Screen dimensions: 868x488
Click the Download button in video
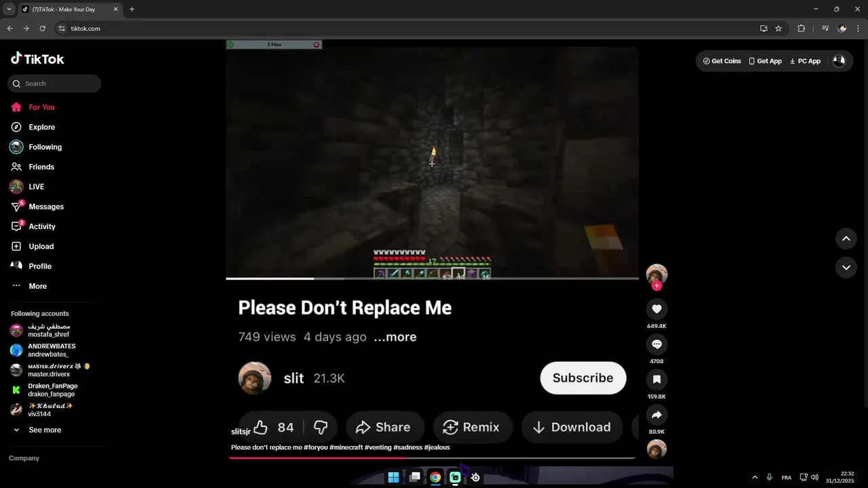[x=572, y=427]
